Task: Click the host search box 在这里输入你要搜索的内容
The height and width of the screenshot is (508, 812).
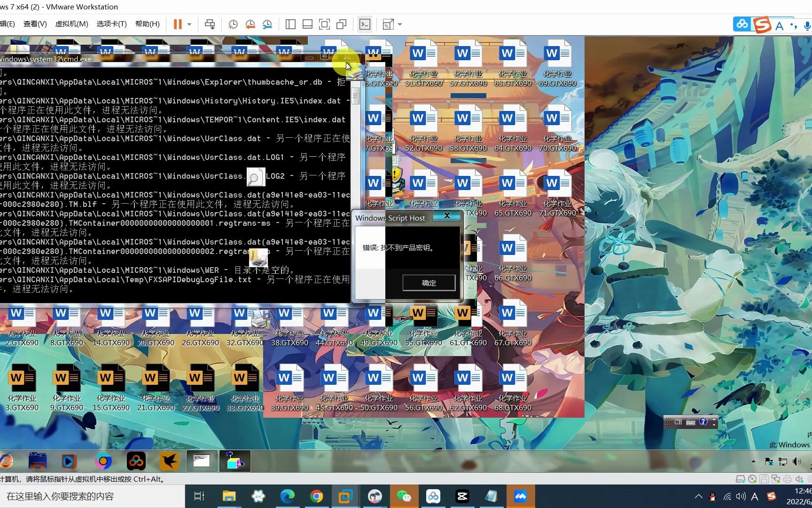Action: 92,496
